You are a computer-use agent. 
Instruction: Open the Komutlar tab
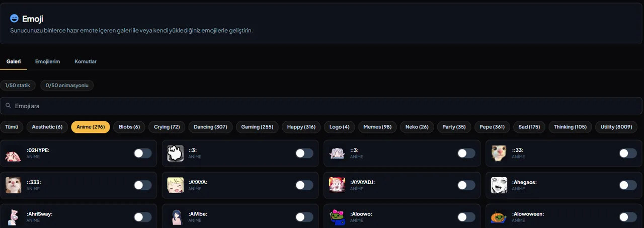[86, 61]
